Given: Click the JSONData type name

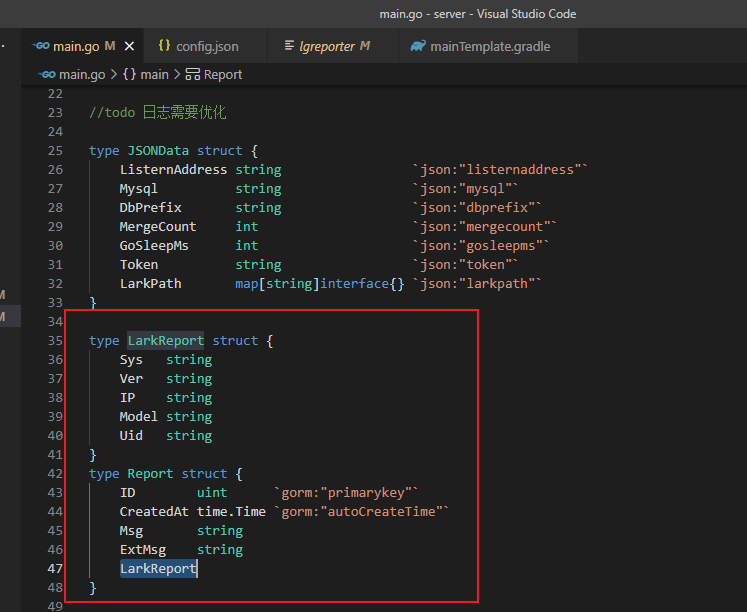Looking at the screenshot, I should pos(158,151).
